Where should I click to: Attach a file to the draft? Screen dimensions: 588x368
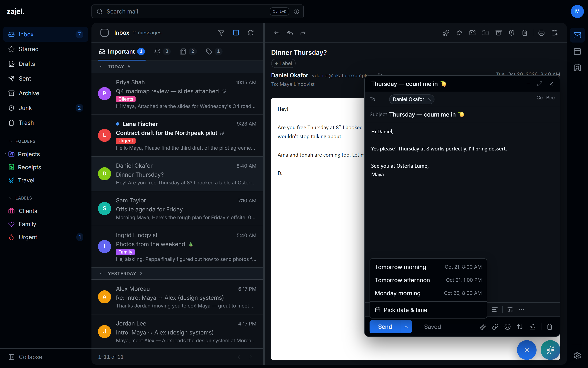(x=483, y=327)
